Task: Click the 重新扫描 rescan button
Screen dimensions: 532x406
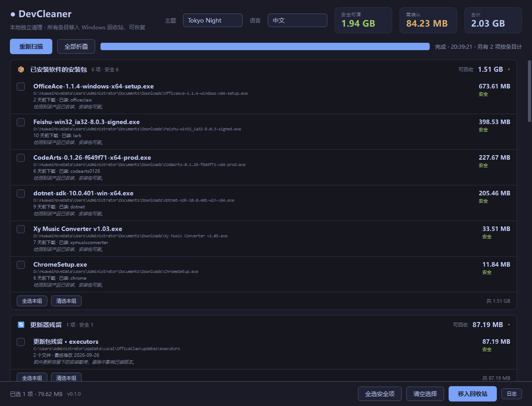Action: (31, 46)
